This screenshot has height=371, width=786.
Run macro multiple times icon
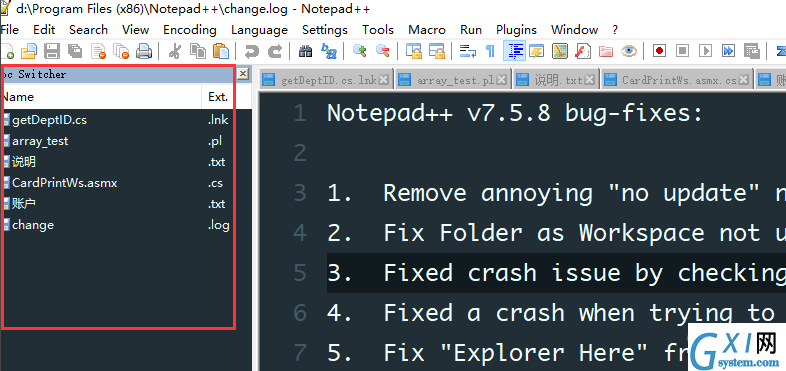pos(728,51)
